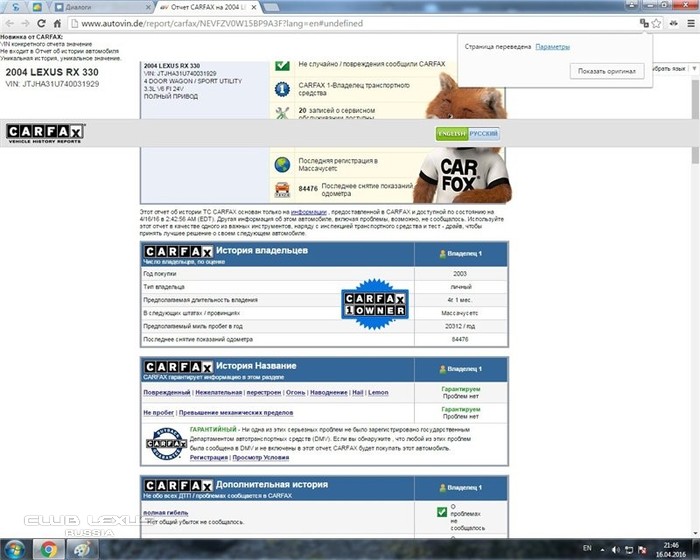
Task: Switch report language to РУССКИЙ
Action: click(x=483, y=134)
